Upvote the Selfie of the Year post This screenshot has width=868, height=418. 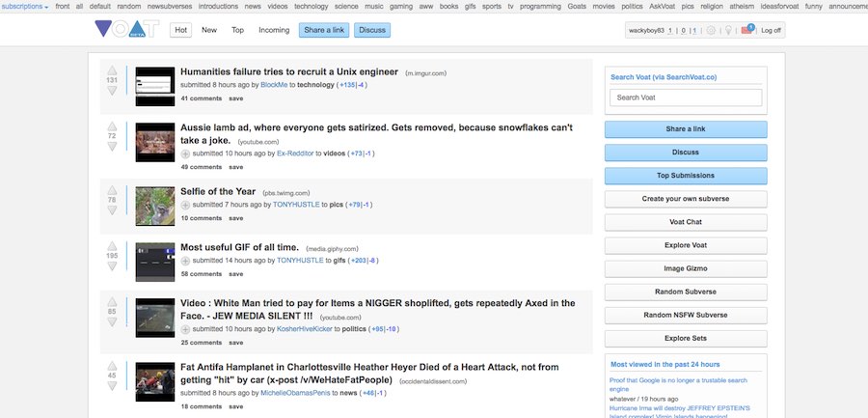pos(112,190)
